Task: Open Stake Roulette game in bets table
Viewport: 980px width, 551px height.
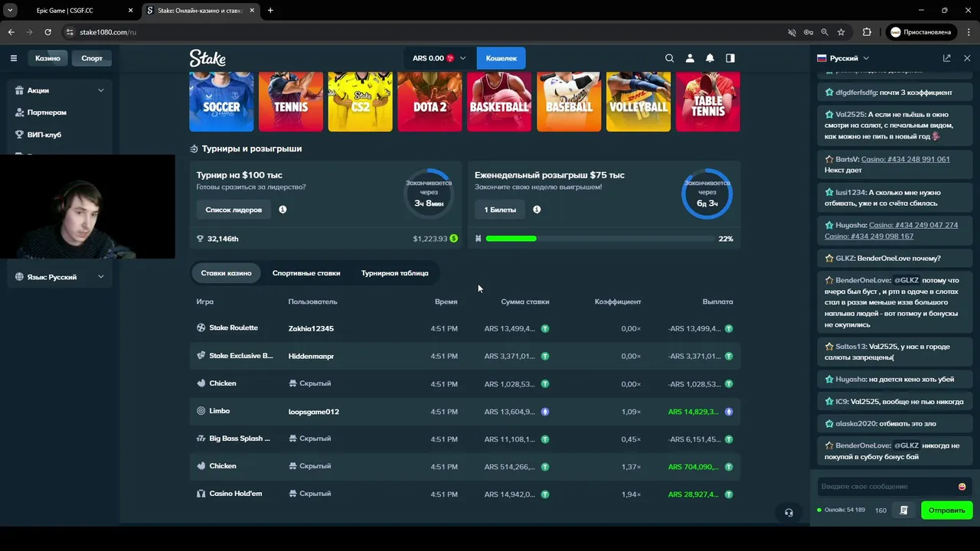Action: 234,328
